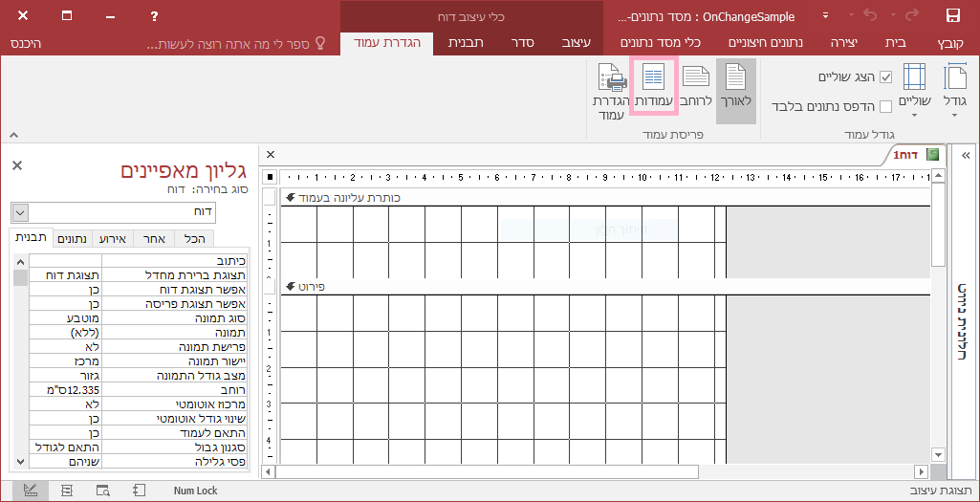The image size is (980, 502).
Task: Open the כלי מסד נתונים tab
Action: [660, 44]
